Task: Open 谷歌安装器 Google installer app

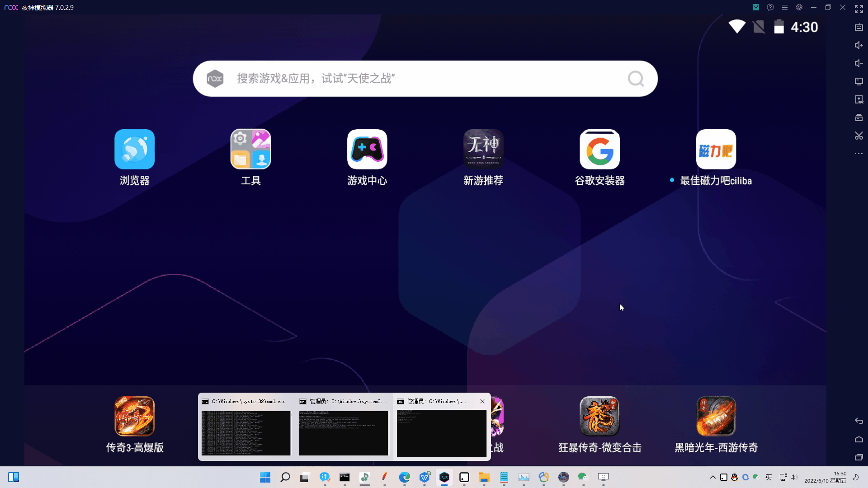Action: [x=599, y=150]
